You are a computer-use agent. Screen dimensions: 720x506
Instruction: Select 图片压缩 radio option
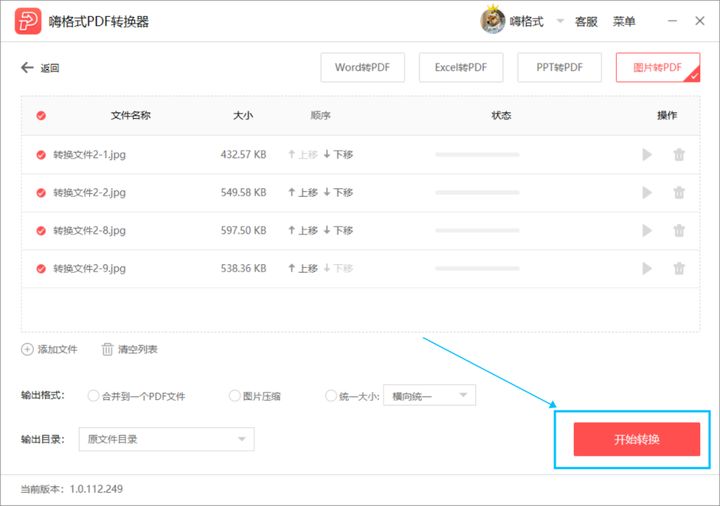[235, 396]
